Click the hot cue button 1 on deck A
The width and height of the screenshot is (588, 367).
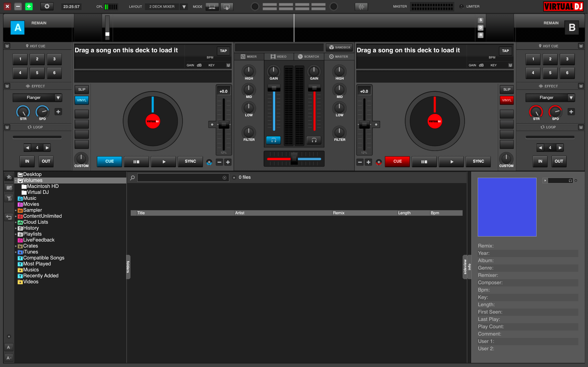coord(20,59)
